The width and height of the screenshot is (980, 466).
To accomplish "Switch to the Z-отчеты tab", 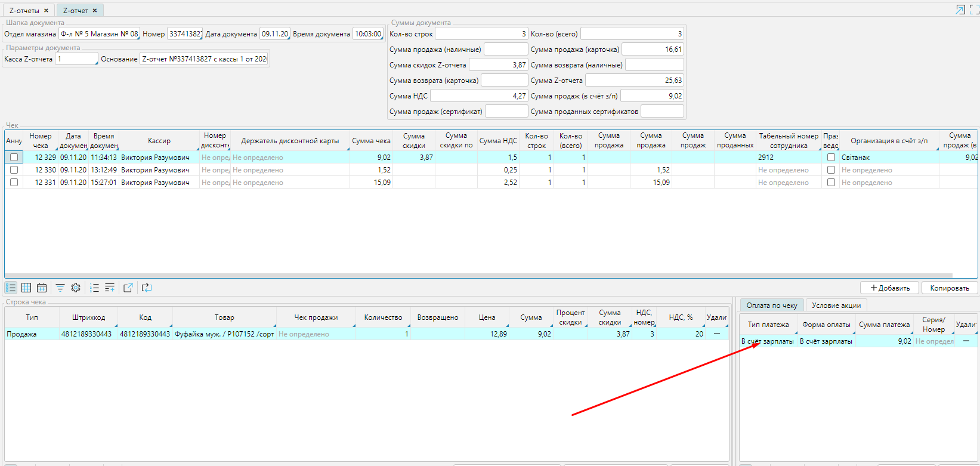I will 24,11.
